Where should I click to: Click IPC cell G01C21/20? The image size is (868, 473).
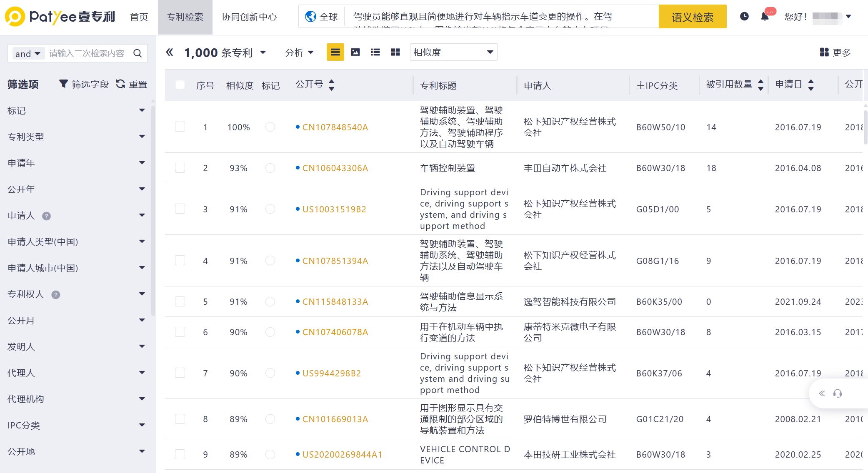(x=660, y=419)
